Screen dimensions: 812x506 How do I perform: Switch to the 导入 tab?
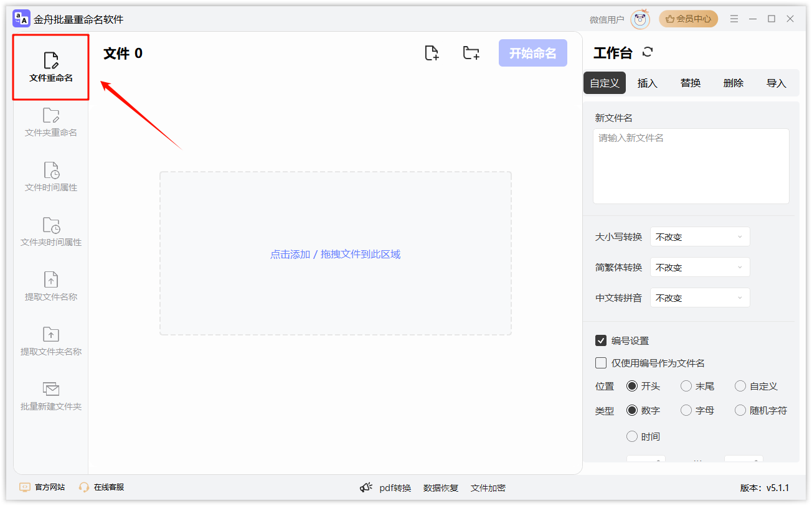tap(777, 83)
